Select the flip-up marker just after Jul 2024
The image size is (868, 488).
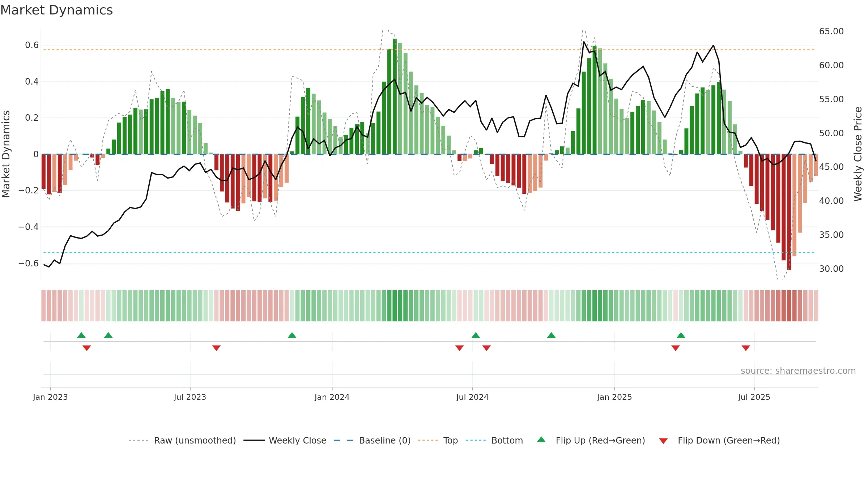[476, 335]
